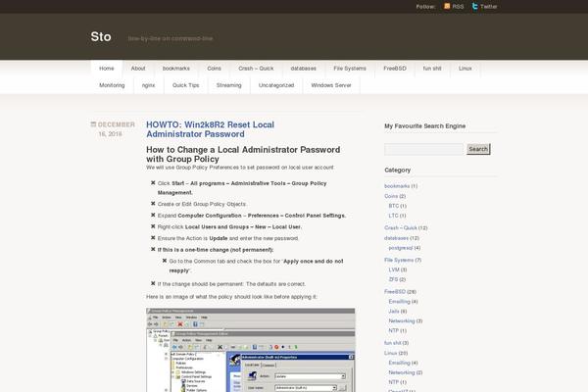Open the Home tab in navigation
588x392 pixels.
pos(107,69)
